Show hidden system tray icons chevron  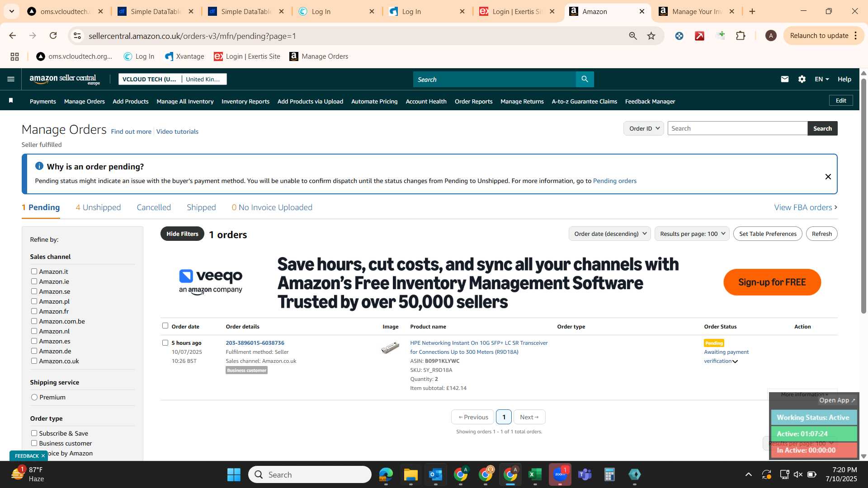tap(749, 474)
